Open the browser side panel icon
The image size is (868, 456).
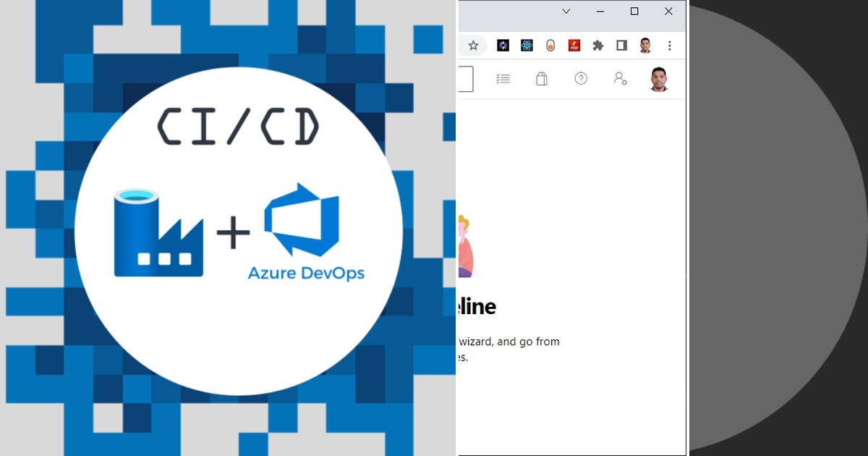[x=621, y=46]
